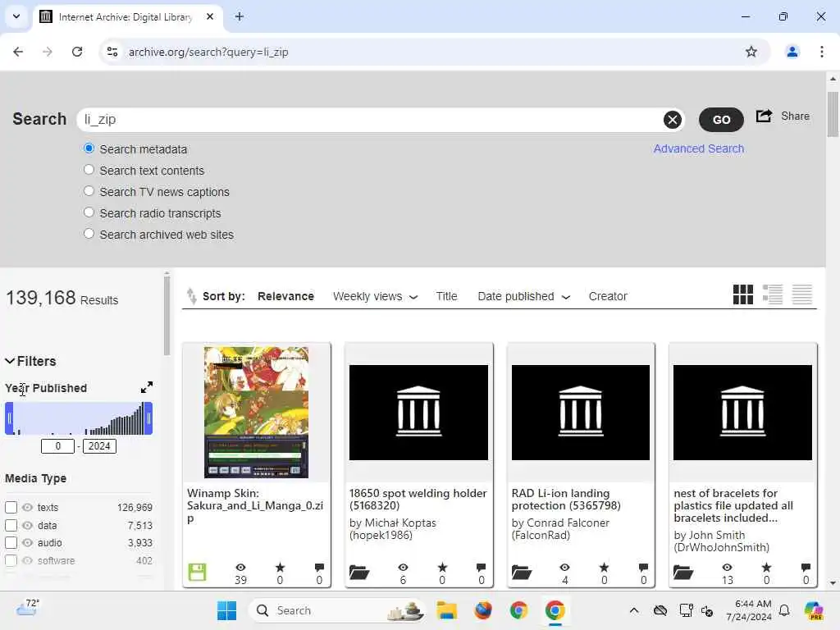Switch to extended list view icon

click(773, 294)
